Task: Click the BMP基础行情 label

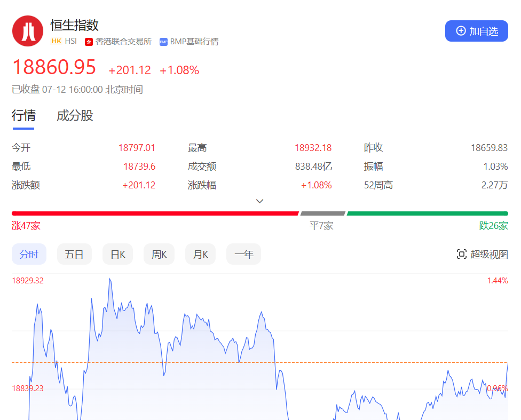Action: coord(194,42)
